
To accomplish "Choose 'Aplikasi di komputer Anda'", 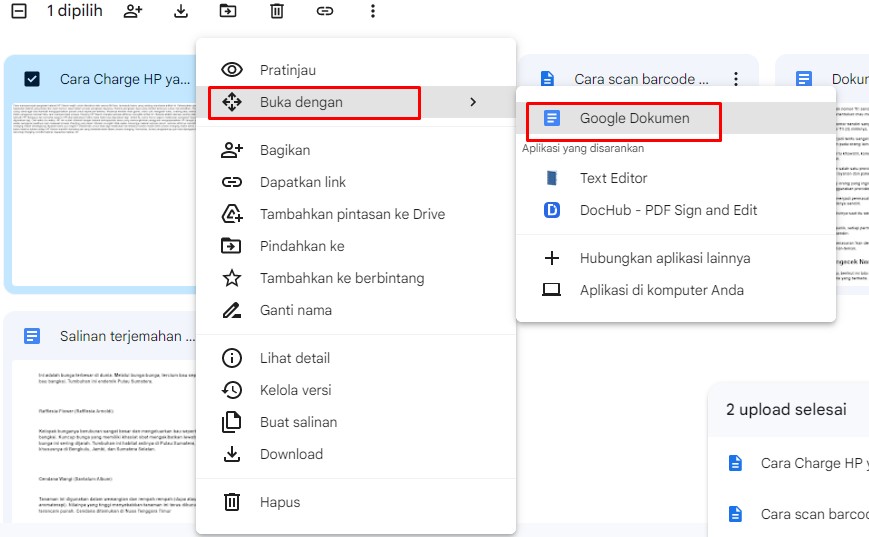I will tap(676, 290).
